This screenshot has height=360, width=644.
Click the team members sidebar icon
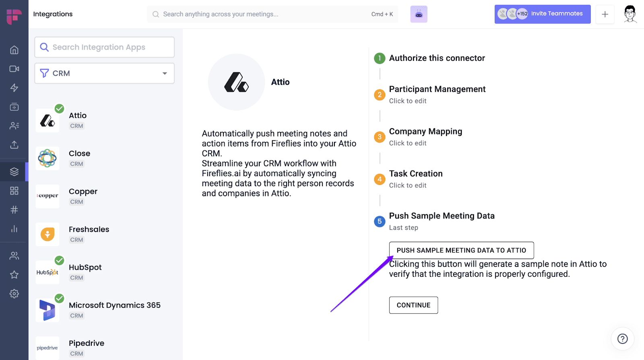point(14,255)
